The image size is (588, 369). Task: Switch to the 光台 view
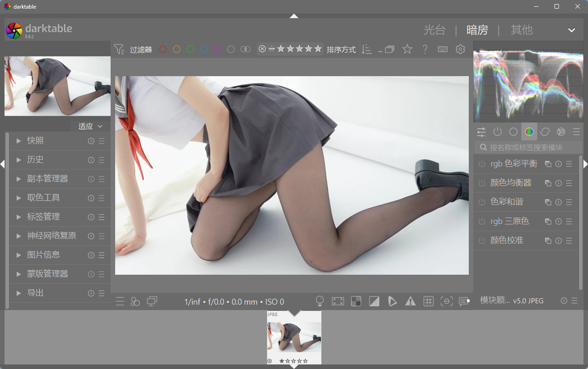pos(434,30)
